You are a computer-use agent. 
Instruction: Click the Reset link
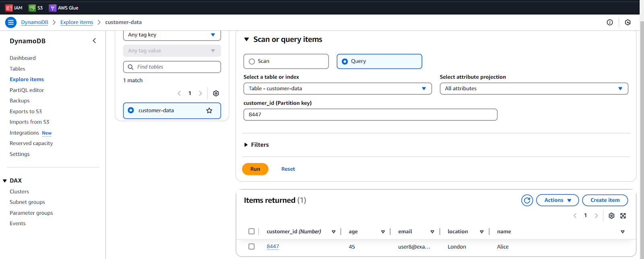(x=288, y=169)
